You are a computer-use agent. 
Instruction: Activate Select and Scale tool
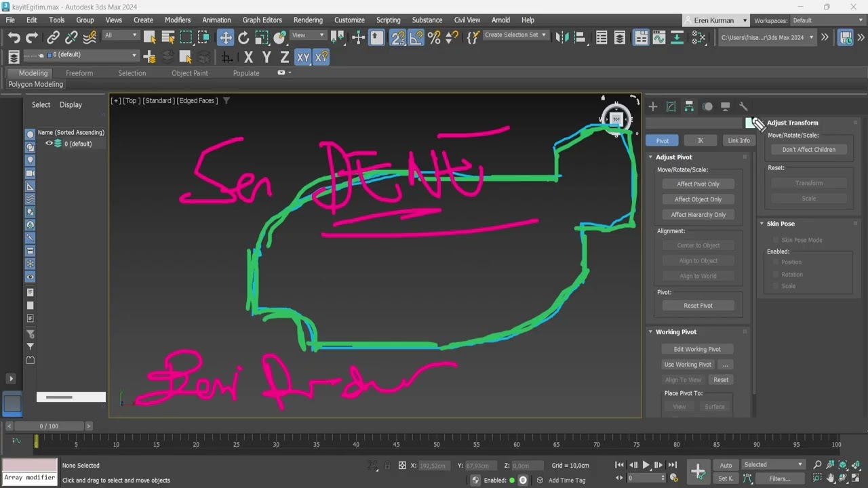(x=262, y=37)
